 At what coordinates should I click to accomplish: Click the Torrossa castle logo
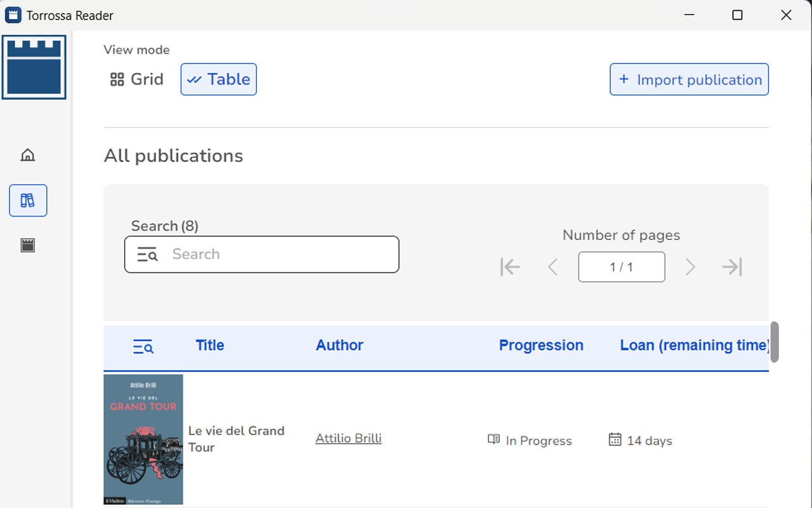coord(34,67)
